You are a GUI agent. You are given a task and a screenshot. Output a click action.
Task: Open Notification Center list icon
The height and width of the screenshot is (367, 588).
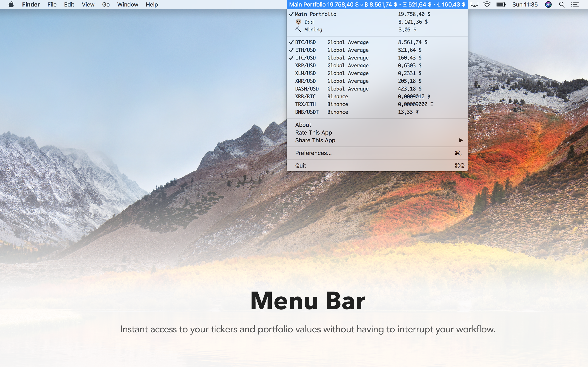pyautogui.click(x=575, y=4)
